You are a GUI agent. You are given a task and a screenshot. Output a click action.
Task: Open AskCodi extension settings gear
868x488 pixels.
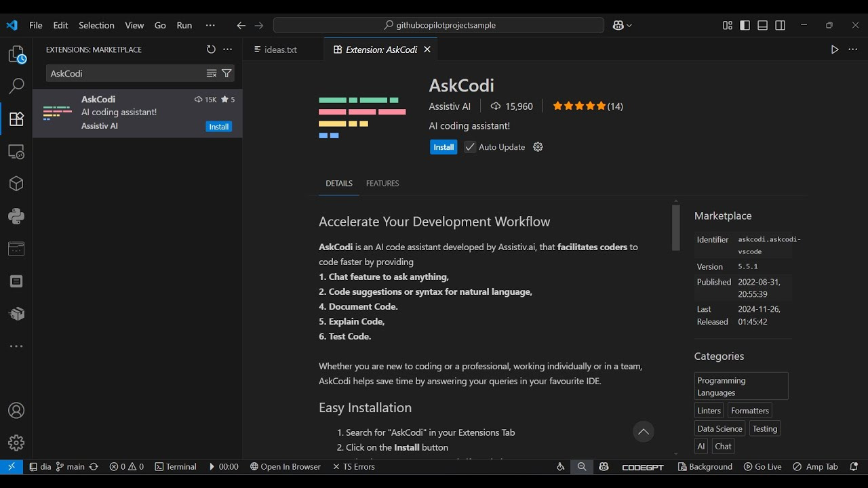click(538, 147)
